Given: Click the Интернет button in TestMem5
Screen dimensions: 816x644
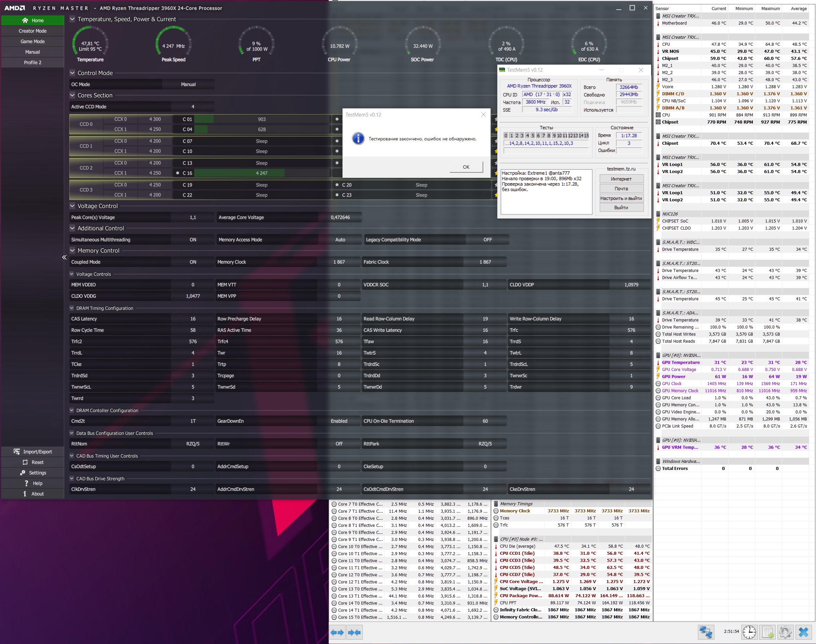Looking at the screenshot, I should coord(621,179).
